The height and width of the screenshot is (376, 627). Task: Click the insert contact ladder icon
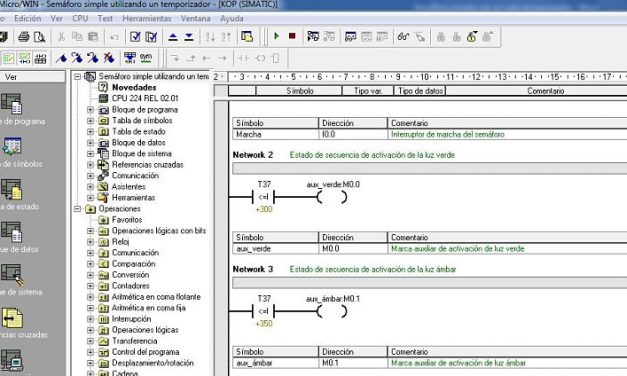pyautogui.click(x=244, y=58)
